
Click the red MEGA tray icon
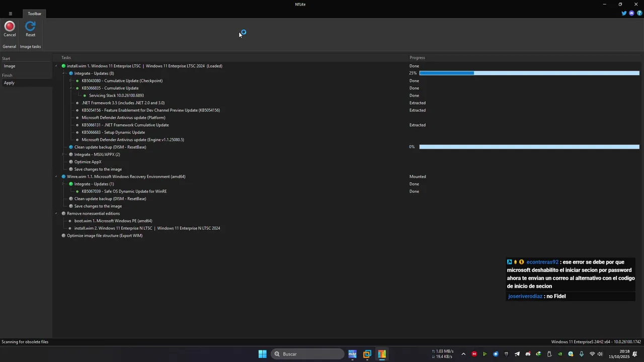[x=474, y=354]
